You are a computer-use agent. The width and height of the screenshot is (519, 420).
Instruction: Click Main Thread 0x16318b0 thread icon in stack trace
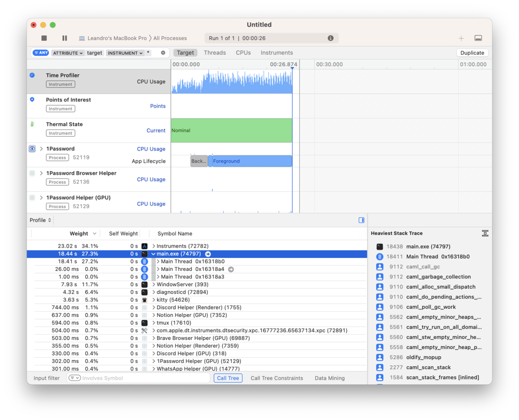380,257
